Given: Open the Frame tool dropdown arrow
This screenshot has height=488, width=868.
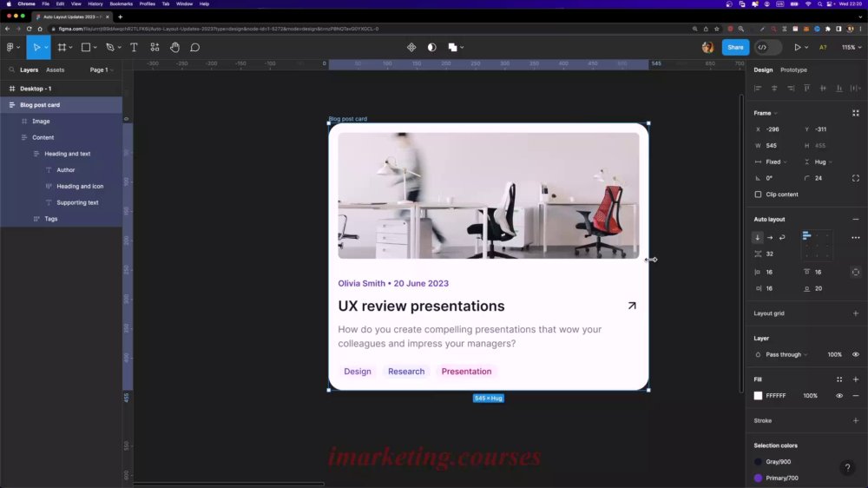Looking at the screenshot, I should pyautogui.click(x=71, y=48).
